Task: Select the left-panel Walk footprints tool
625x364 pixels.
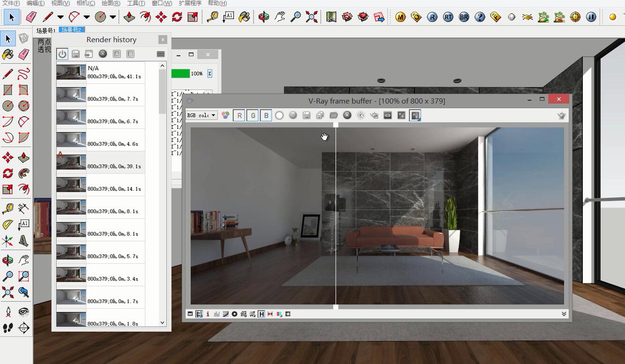Action: point(8,328)
